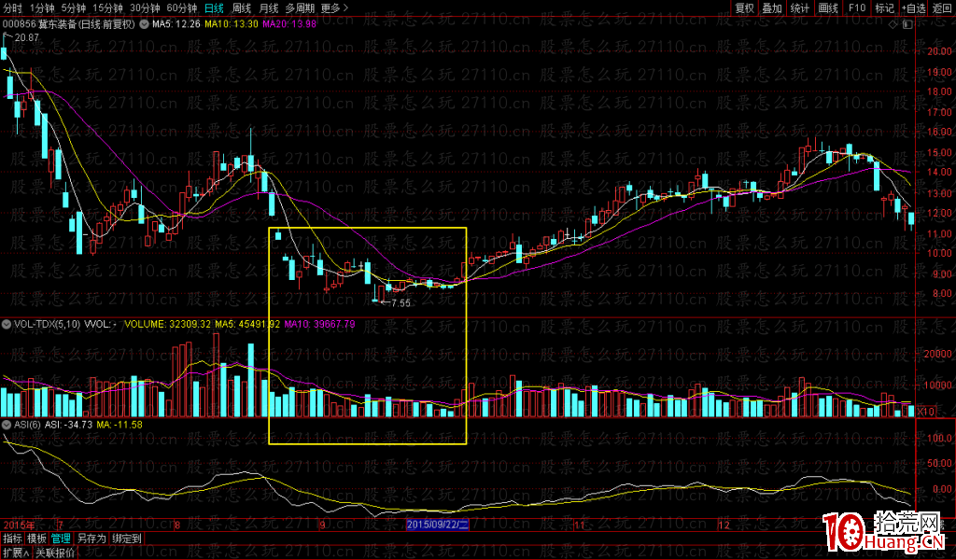
Task: Click the 2015年 year label on time axis
Action: click(x=19, y=525)
